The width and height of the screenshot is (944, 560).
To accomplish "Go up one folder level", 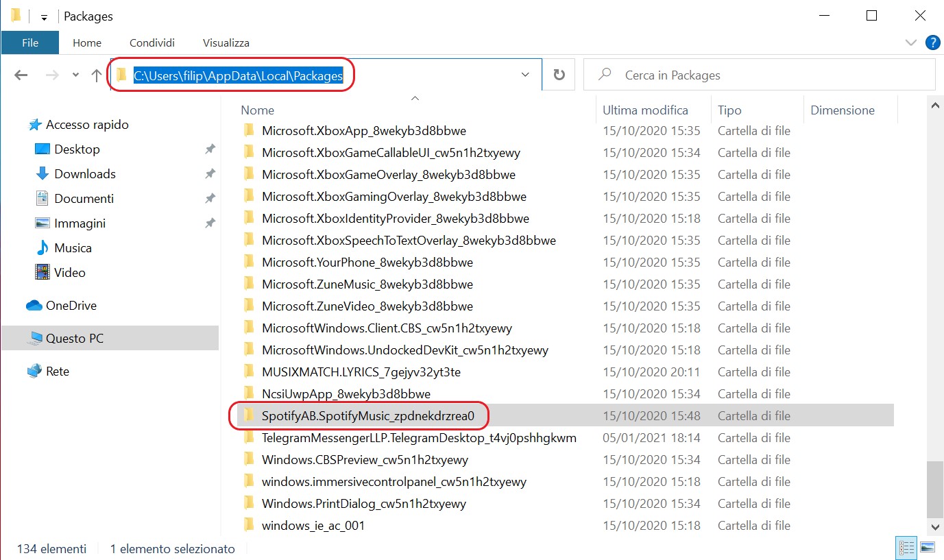I will click(x=97, y=75).
